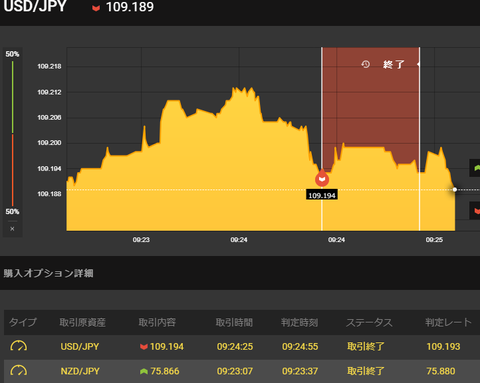Click the red lower part of sentiment bar

pos(13,170)
